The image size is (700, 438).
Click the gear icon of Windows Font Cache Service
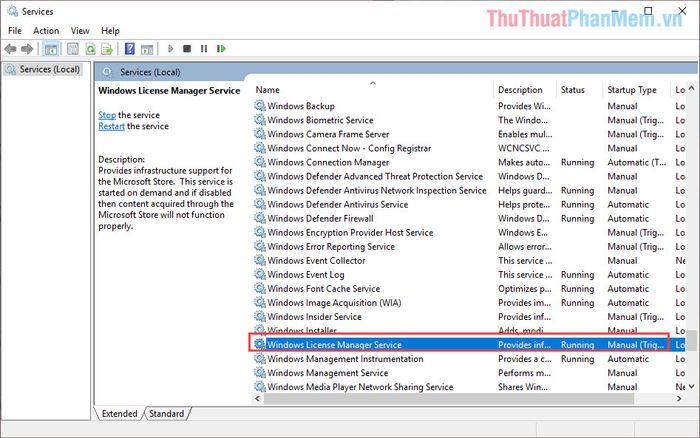(x=260, y=288)
